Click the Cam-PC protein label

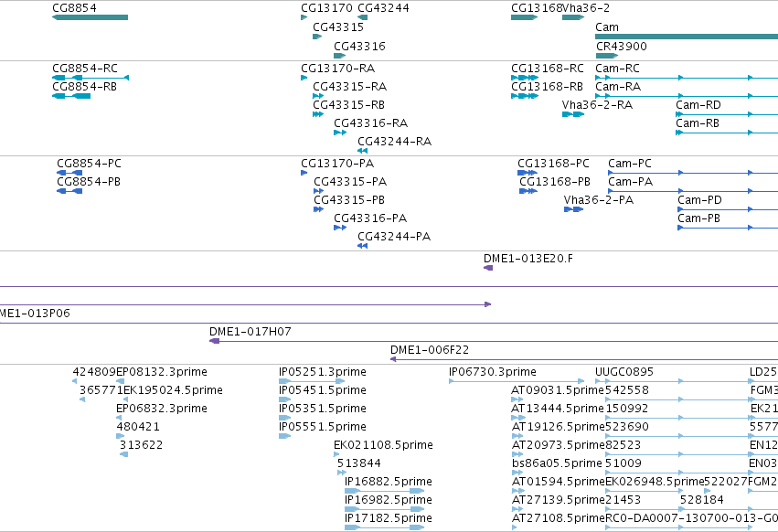click(630, 164)
